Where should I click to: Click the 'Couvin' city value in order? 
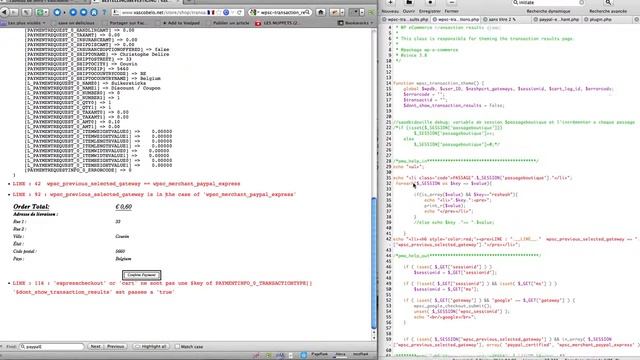pyautogui.click(x=122, y=236)
